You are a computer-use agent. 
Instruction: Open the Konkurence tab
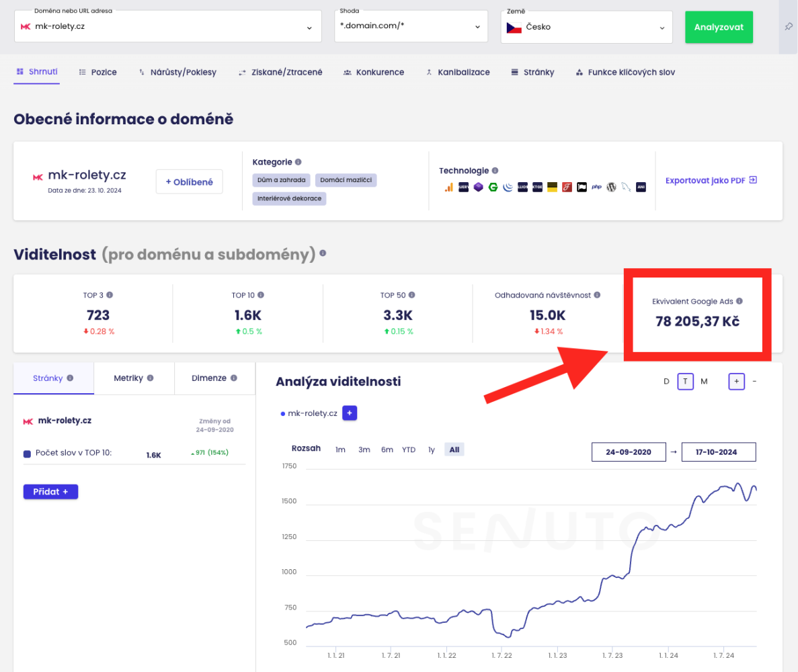374,72
